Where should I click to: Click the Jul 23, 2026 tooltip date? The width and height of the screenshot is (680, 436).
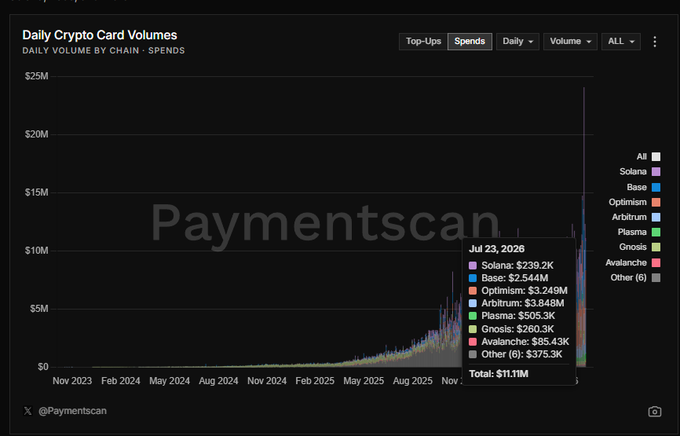click(497, 249)
